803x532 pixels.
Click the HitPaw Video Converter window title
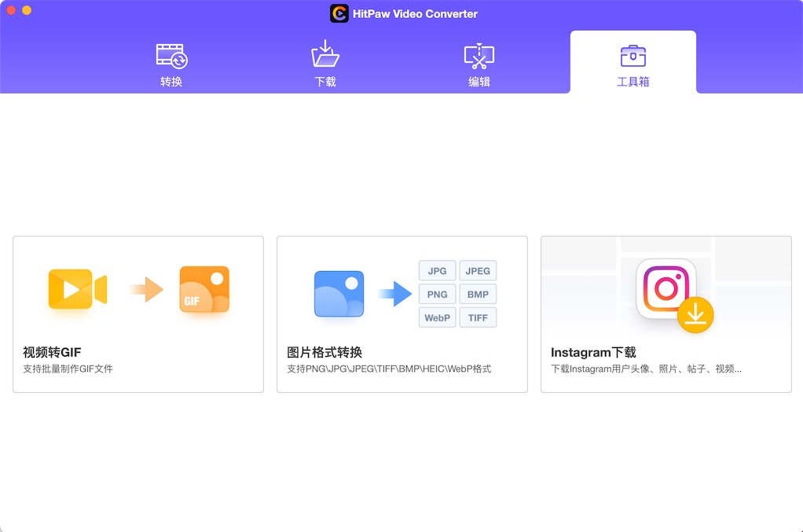(x=415, y=14)
